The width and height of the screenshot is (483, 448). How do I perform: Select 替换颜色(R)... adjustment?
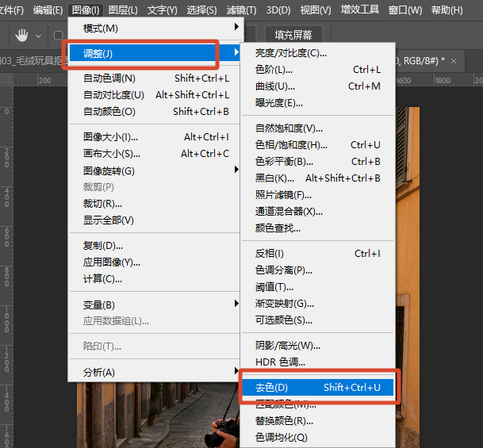pyautogui.click(x=317, y=420)
